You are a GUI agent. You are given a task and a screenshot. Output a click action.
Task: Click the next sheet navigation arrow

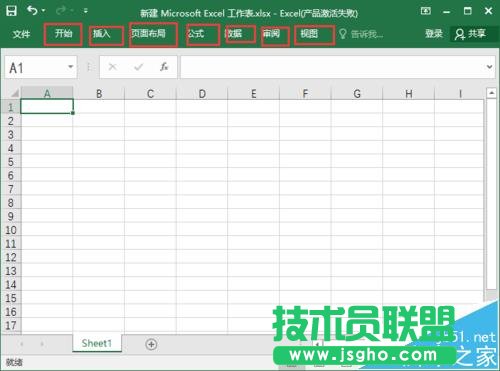click(x=42, y=344)
